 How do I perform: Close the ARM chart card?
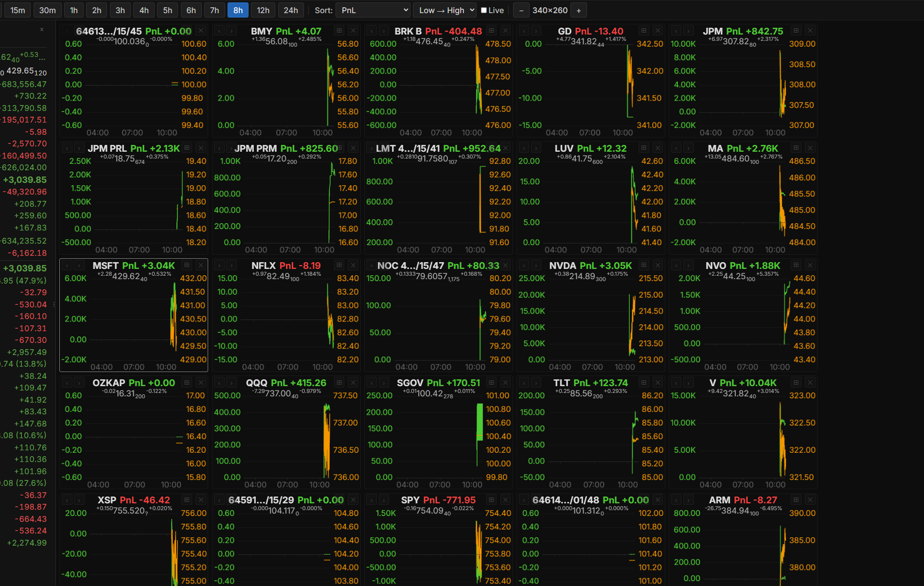pos(810,500)
